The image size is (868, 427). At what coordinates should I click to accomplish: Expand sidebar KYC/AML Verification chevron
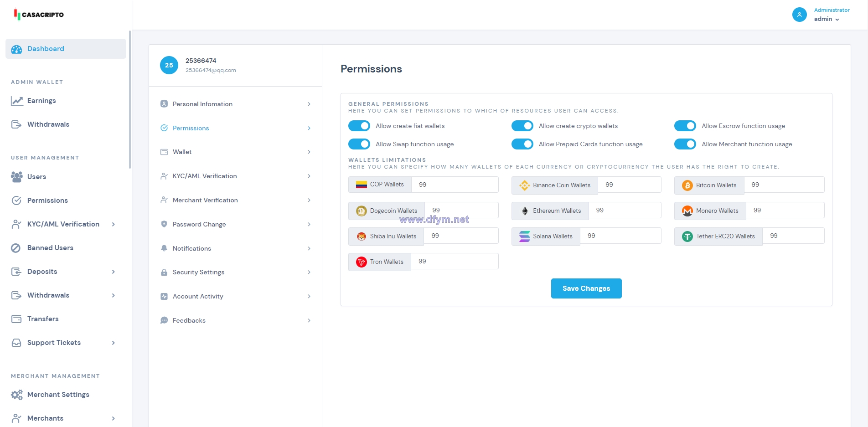[114, 224]
